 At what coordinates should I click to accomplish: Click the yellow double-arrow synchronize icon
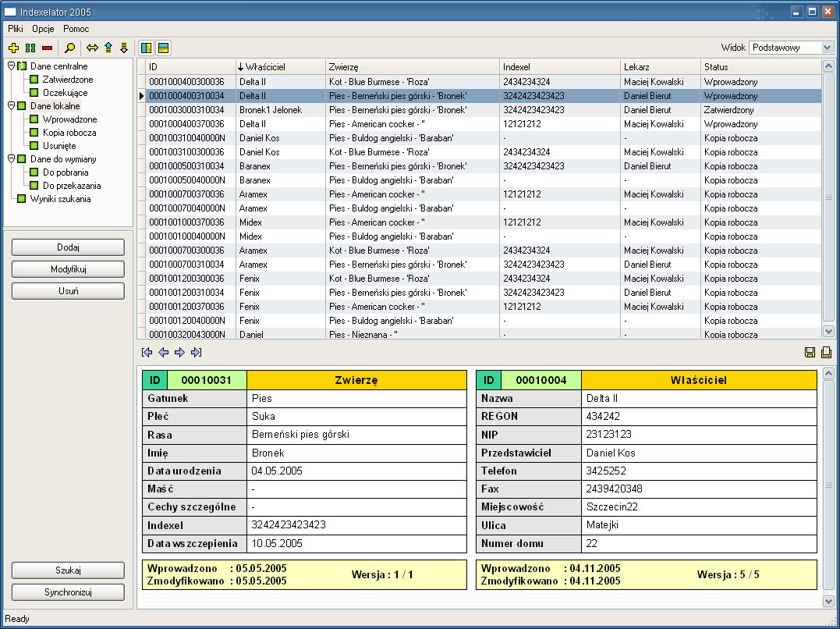click(x=92, y=48)
